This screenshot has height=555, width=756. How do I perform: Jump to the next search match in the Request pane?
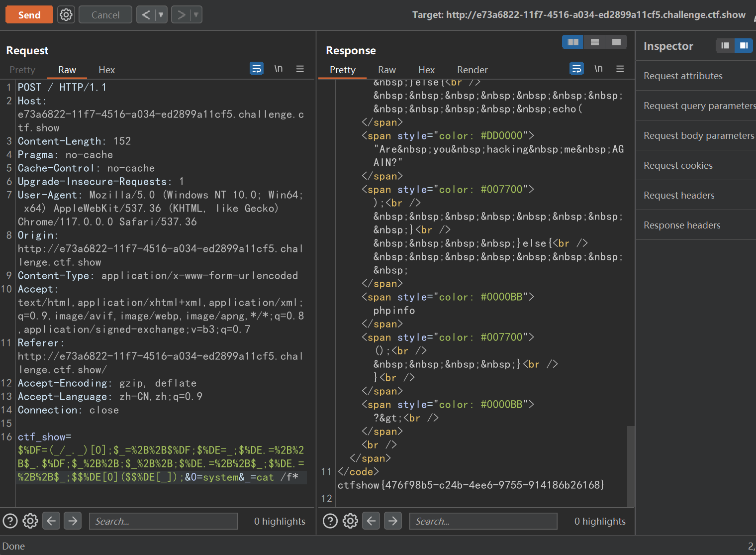pos(73,521)
